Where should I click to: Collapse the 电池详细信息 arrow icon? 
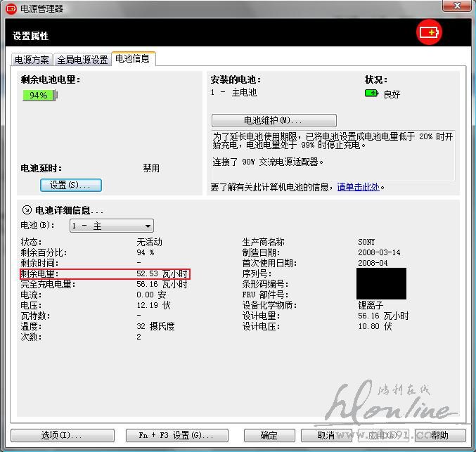(x=27, y=209)
